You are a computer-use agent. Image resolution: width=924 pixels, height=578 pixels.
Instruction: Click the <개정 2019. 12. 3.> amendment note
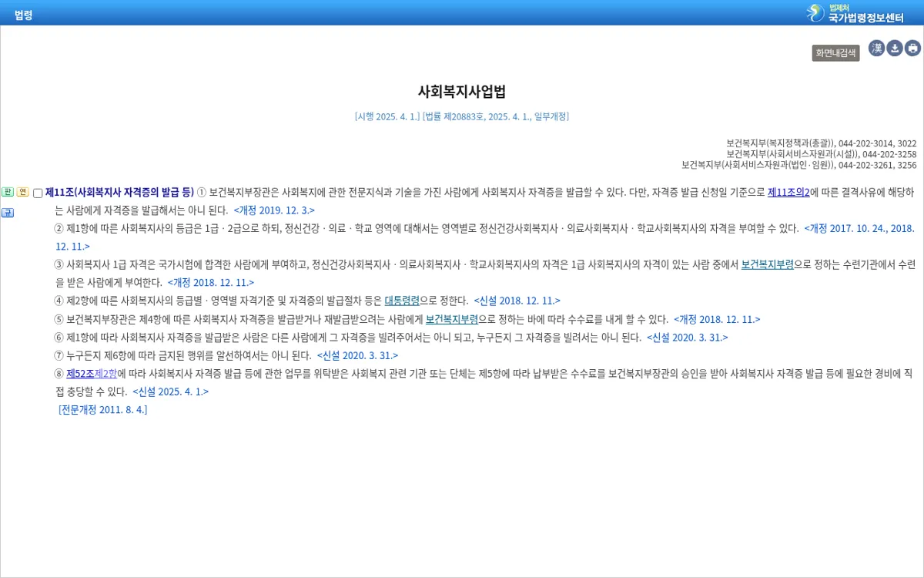(x=274, y=210)
